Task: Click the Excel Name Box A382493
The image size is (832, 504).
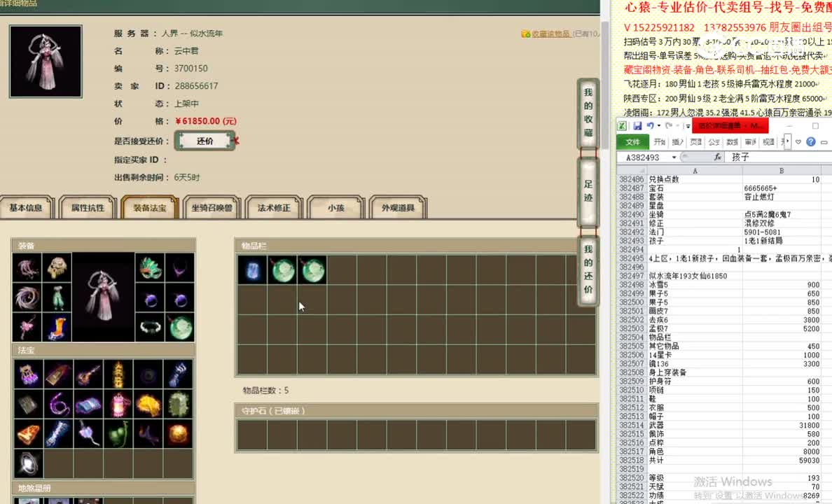Action: [x=643, y=157]
